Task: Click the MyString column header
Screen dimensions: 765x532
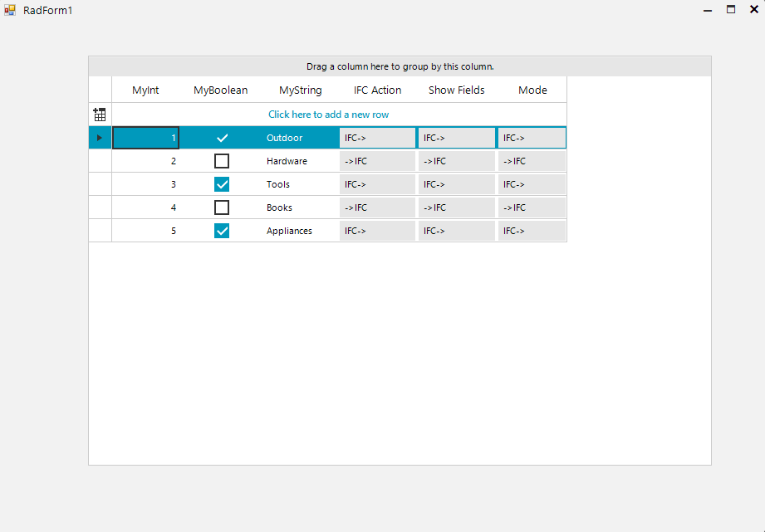Action: (x=300, y=90)
